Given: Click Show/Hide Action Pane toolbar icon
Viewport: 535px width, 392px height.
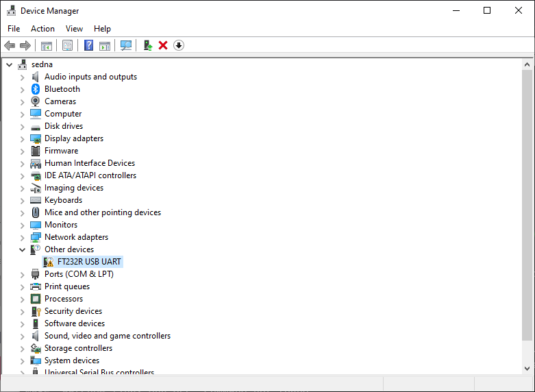Looking at the screenshot, I should pos(105,45).
